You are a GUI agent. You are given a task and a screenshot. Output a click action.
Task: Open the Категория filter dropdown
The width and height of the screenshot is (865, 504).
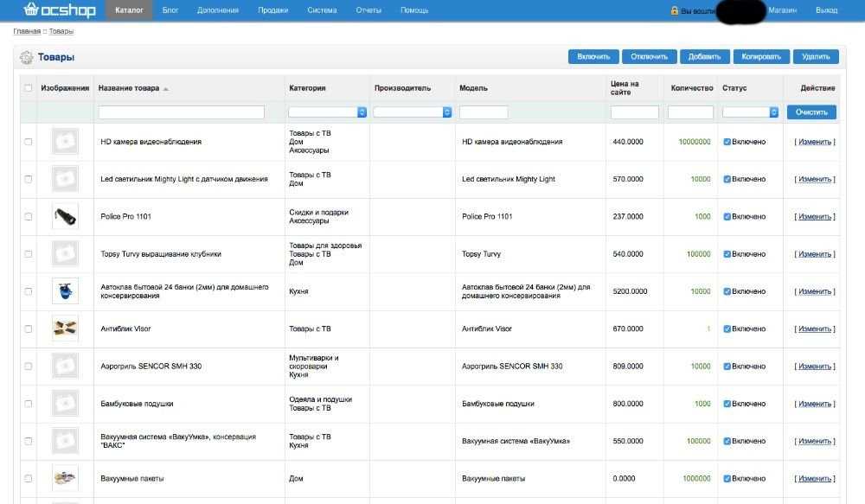(327, 112)
